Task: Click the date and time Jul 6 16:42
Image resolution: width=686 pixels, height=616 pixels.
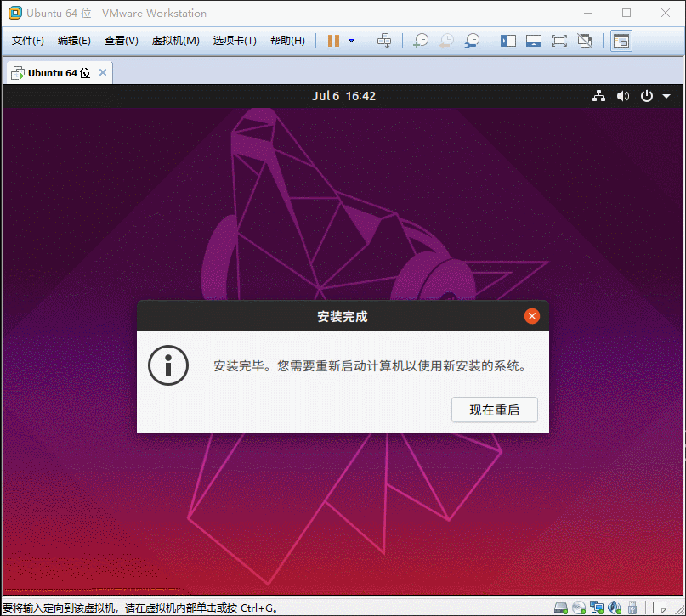Action: coord(343,96)
